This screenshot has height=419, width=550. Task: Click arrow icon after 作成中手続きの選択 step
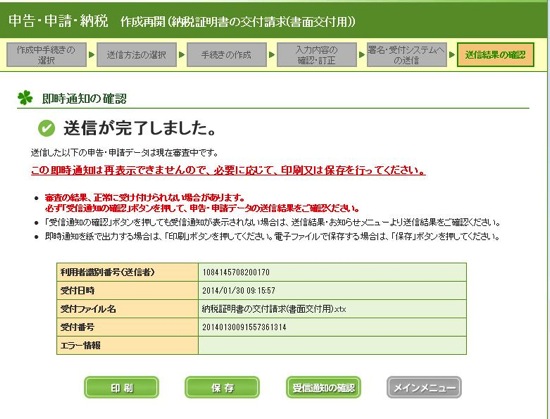coord(92,55)
